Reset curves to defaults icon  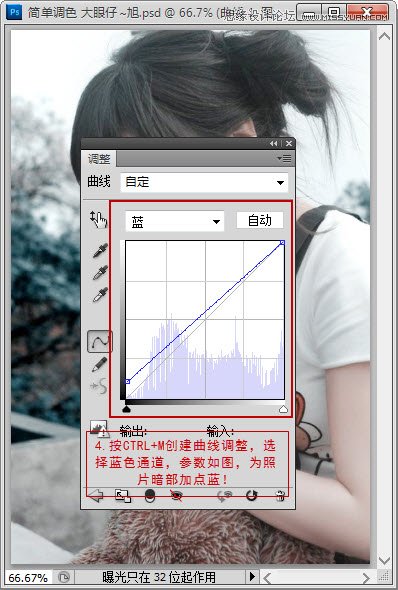tap(252, 496)
